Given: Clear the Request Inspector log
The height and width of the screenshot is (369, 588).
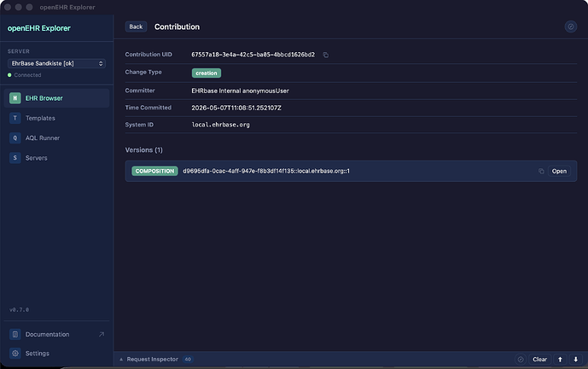Looking at the screenshot, I should click(x=539, y=360).
